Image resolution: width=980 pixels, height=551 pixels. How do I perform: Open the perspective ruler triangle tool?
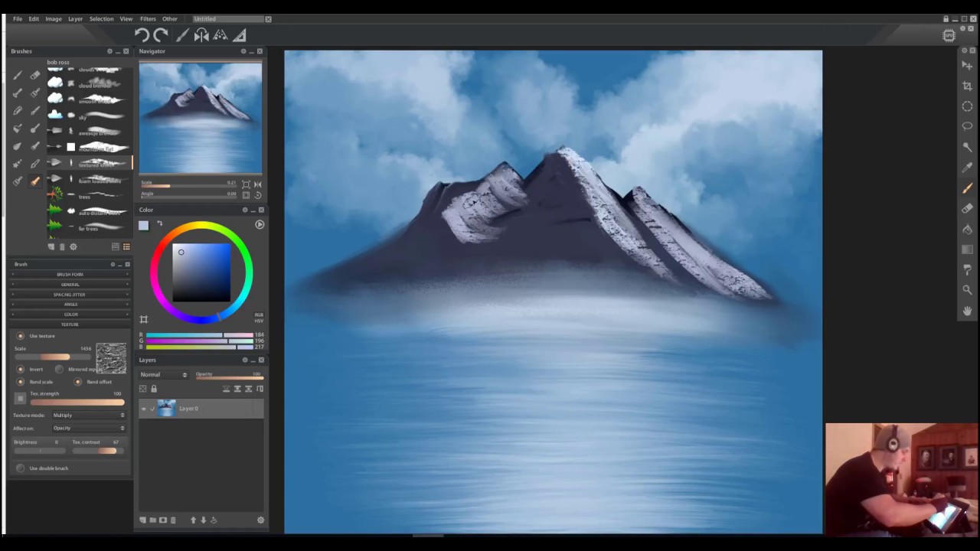[240, 34]
